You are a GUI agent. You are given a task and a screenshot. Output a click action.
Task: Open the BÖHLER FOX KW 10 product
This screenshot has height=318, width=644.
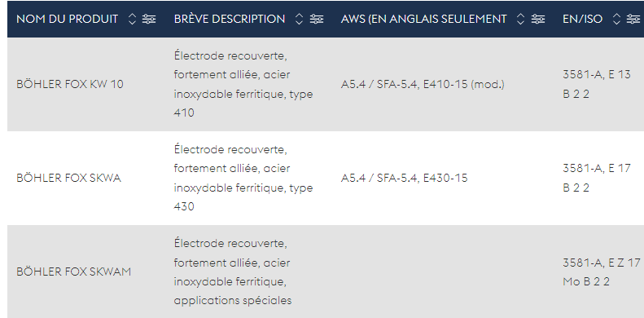click(x=70, y=84)
